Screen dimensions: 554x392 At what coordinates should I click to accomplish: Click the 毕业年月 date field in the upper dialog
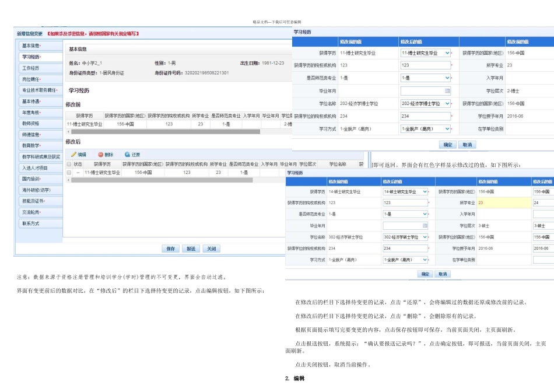tap(426, 91)
